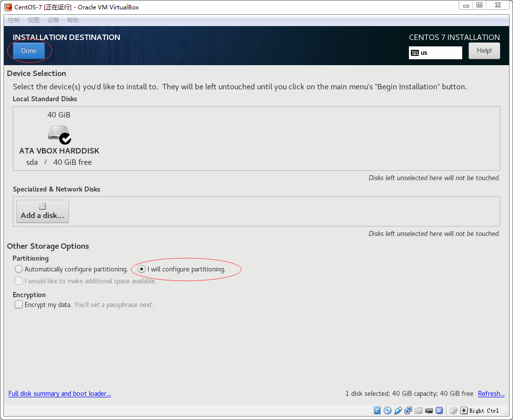Click the 1 disk selected summary text
The height and width of the screenshot is (420, 513).
point(409,393)
